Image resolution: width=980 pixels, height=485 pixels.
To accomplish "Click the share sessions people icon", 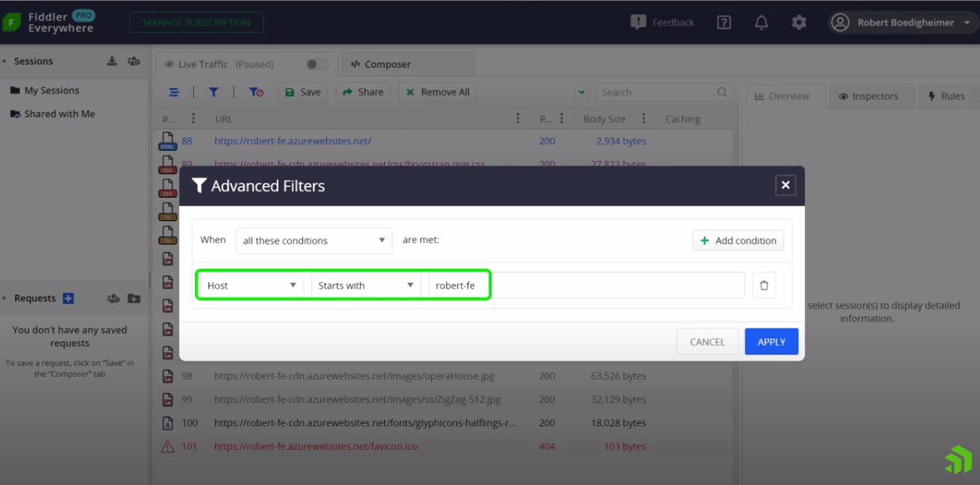I will [x=134, y=60].
